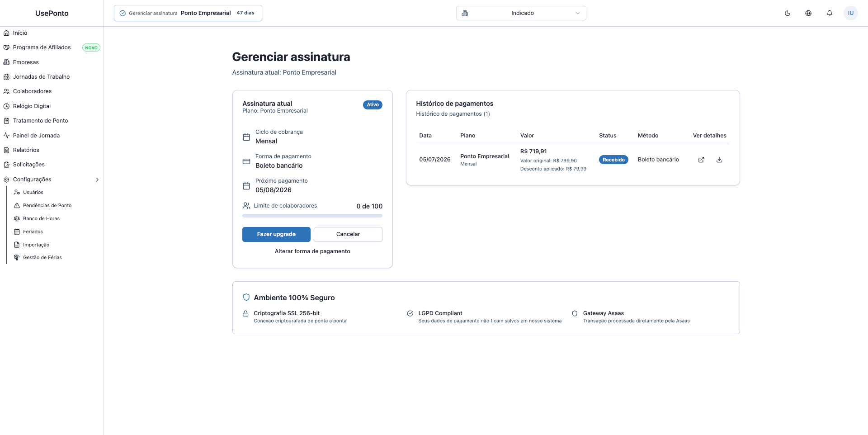Viewport: 868px width, 435px height.
Task: Click the collaborator limit progress bar
Action: pos(312,216)
